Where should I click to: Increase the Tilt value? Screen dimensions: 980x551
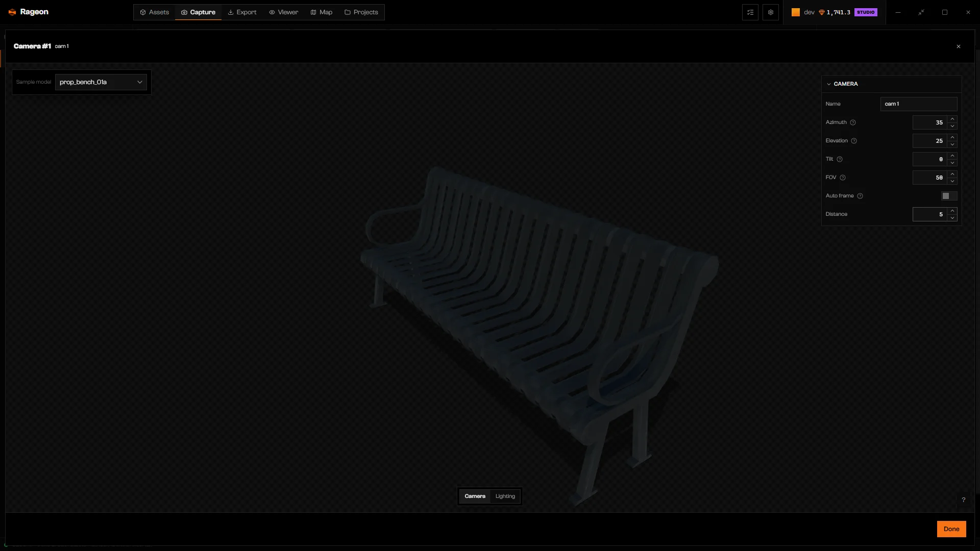(952, 156)
